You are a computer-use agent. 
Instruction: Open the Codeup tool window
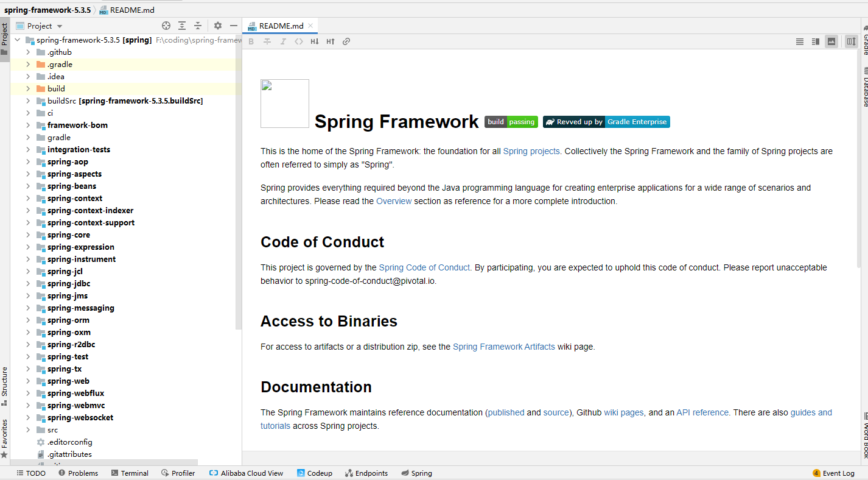(x=315, y=473)
